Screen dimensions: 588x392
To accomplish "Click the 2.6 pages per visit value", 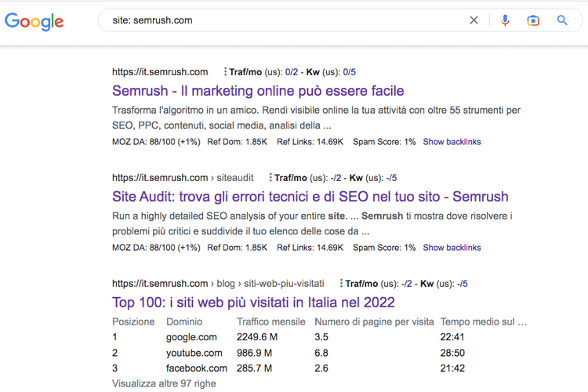I will 321,368.
